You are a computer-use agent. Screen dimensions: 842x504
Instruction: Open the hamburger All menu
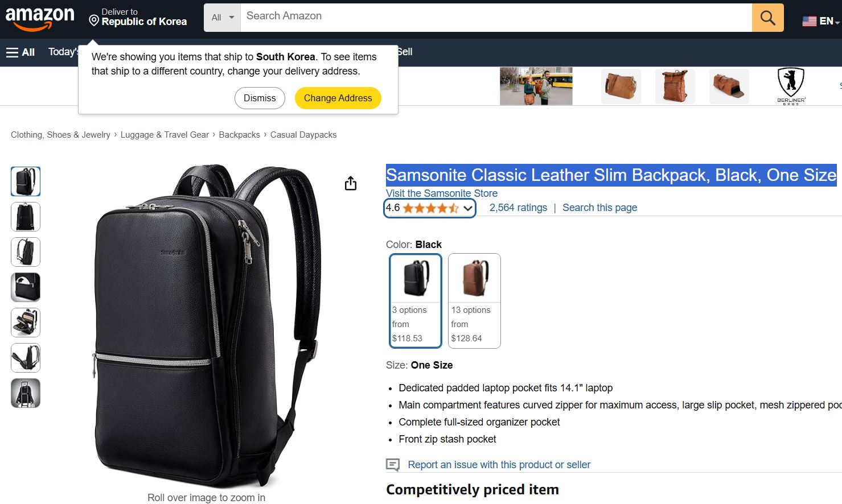pos(20,52)
